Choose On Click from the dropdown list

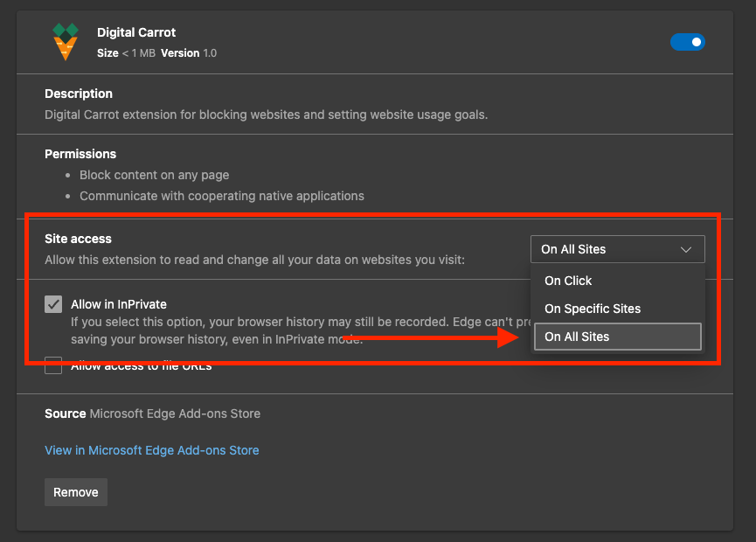pyautogui.click(x=568, y=281)
